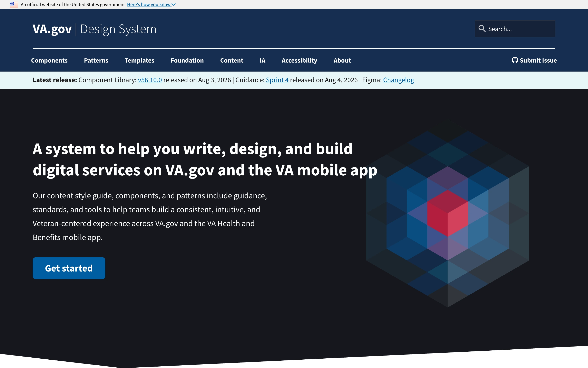Open the v56.10.0 release link
The image size is (588, 368).
(150, 80)
